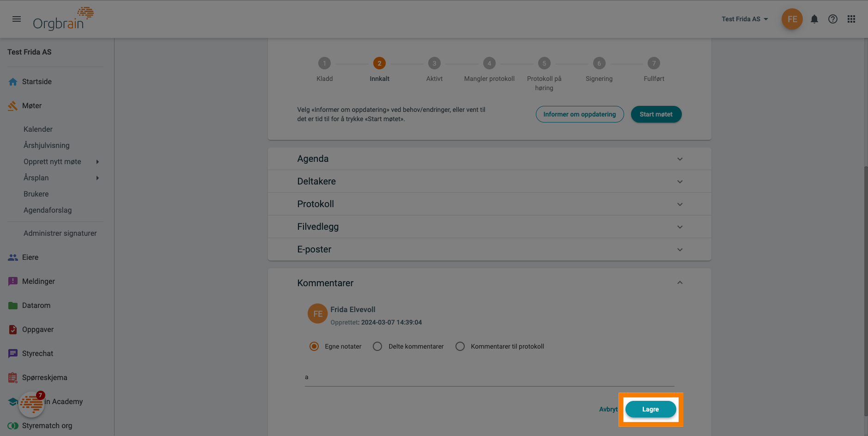Open the Orgbrain chat widget bubble

[31, 404]
